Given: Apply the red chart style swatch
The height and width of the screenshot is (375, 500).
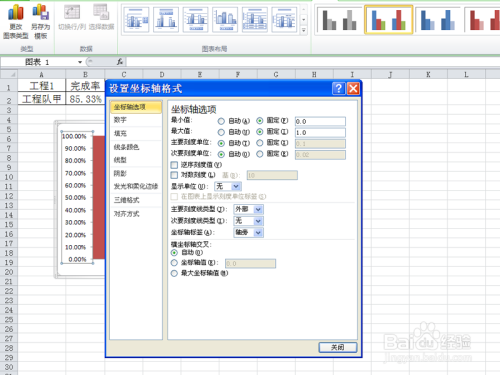Looking at the screenshot, I should coord(482,20).
